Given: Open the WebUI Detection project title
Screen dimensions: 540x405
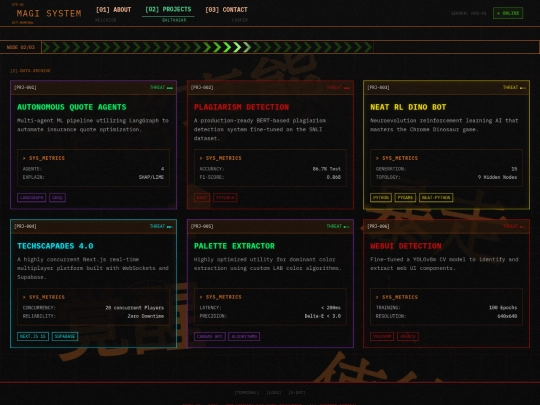Looking at the screenshot, I should pos(406,246).
